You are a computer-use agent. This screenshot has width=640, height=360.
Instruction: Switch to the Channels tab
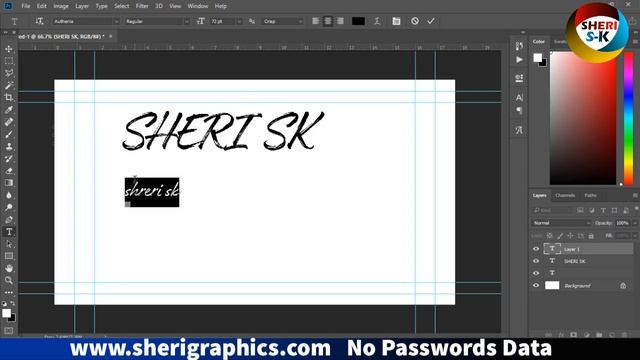click(x=565, y=196)
